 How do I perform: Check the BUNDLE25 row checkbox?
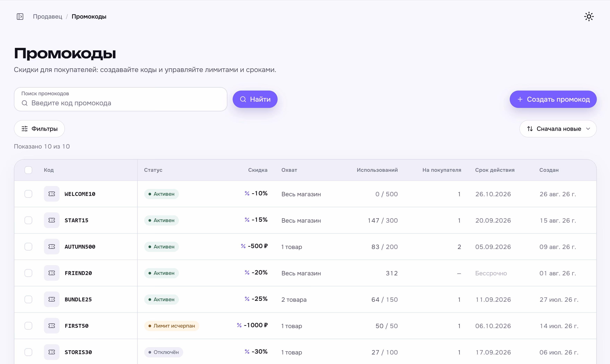28,299
